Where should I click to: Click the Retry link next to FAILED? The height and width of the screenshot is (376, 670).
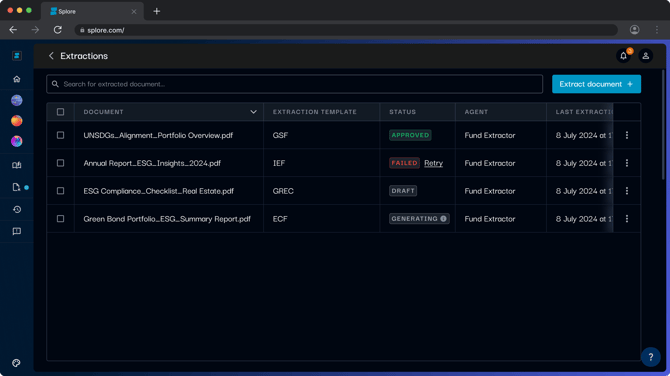click(x=433, y=163)
